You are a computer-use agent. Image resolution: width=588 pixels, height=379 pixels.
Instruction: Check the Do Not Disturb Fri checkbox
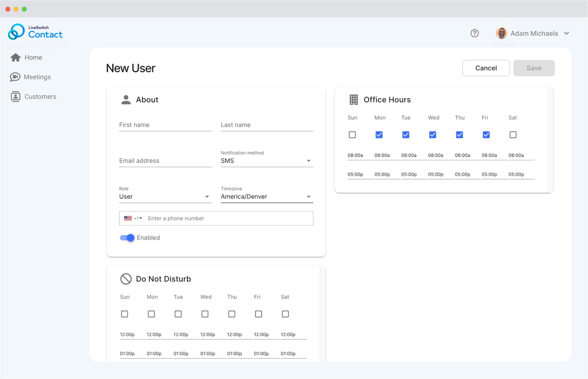[x=258, y=314]
